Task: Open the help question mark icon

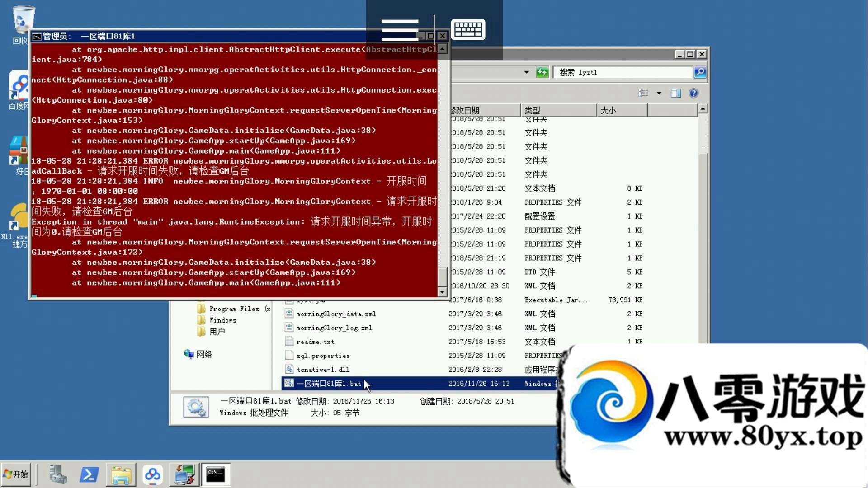Action: click(693, 93)
